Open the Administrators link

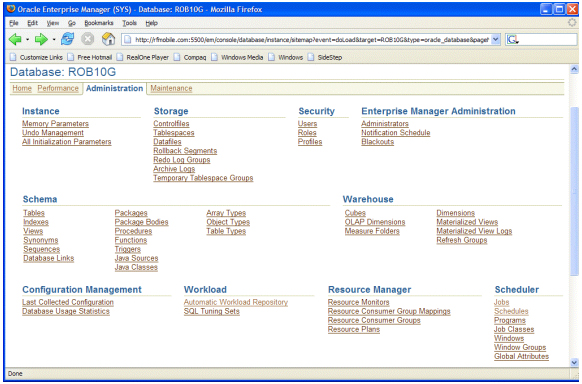(x=385, y=124)
